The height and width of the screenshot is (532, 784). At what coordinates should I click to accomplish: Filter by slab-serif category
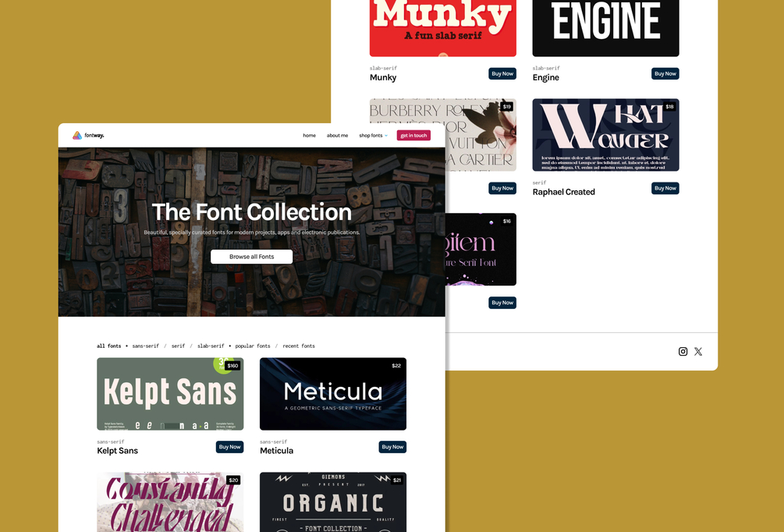pos(211,346)
